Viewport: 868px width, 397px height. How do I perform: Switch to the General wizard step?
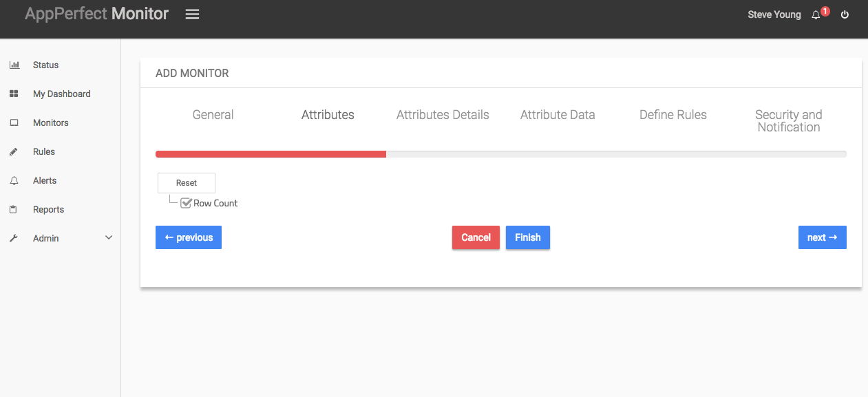[x=213, y=115]
